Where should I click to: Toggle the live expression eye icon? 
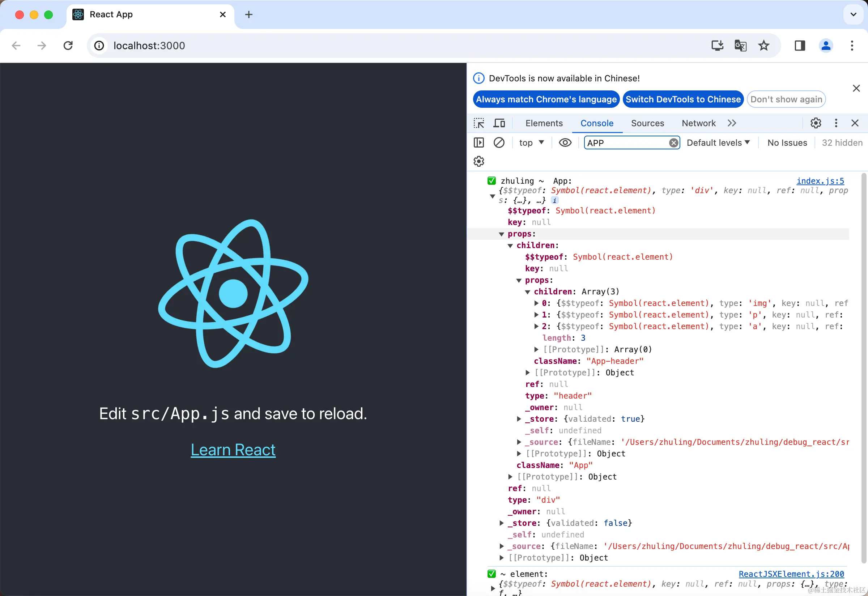click(565, 142)
